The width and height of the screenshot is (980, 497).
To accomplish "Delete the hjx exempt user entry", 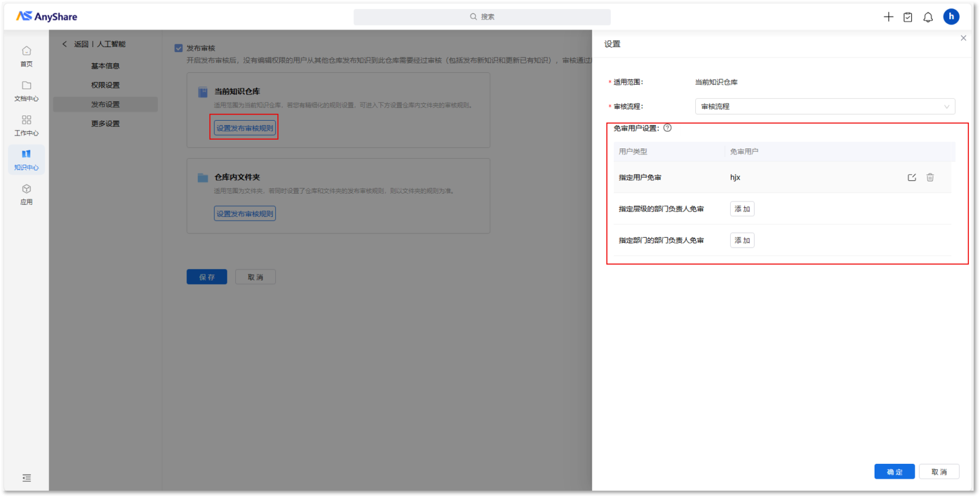I will (930, 178).
